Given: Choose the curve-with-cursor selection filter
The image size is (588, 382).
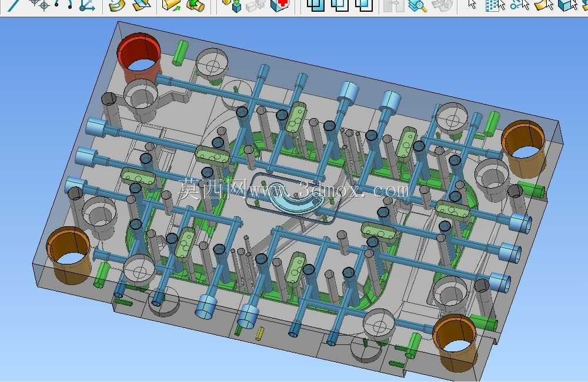Looking at the screenshot, I should coord(520,5).
